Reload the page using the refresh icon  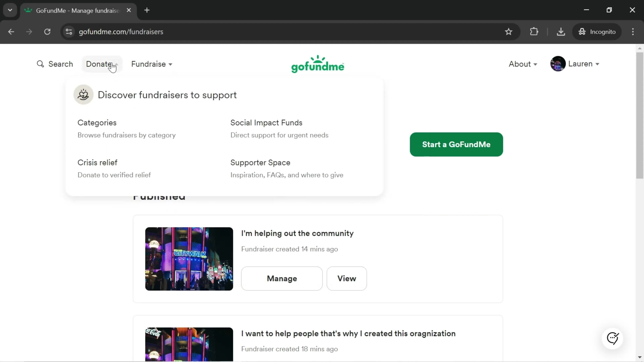click(47, 32)
